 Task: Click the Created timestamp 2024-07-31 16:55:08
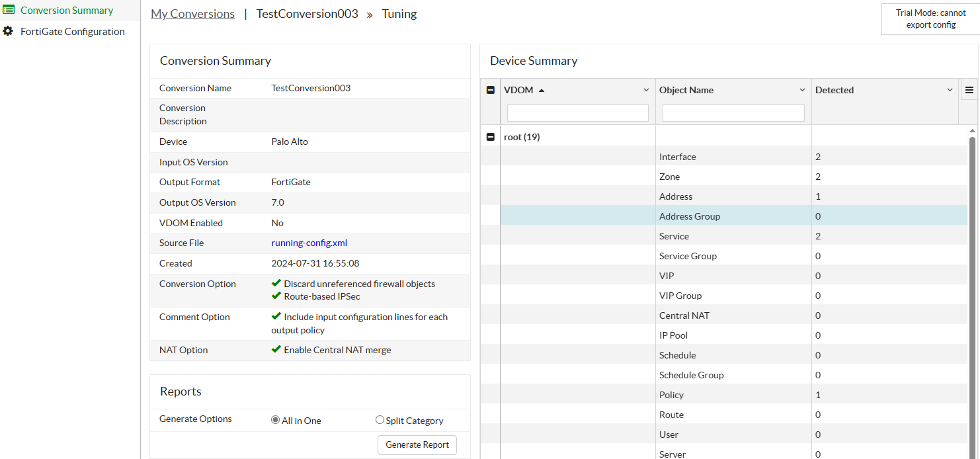click(315, 263)
